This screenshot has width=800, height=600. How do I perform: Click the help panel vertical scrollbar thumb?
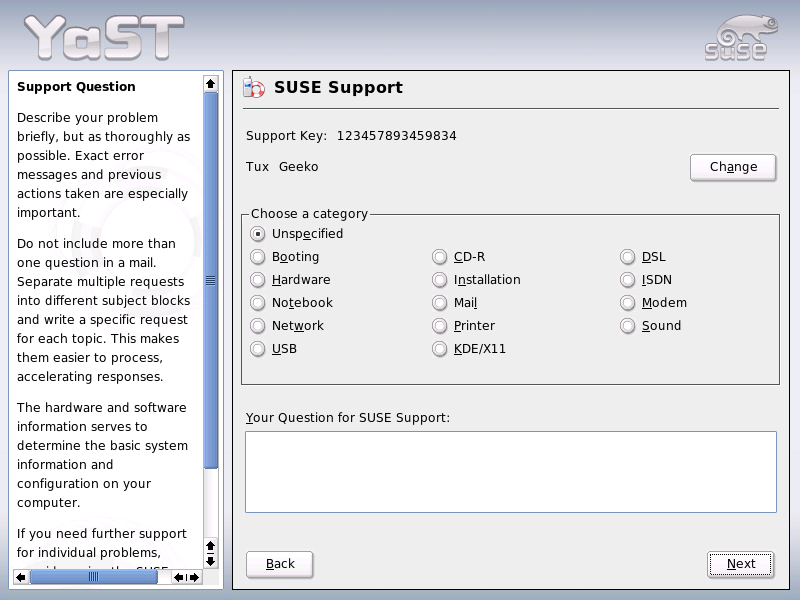[x=210, y=280]
